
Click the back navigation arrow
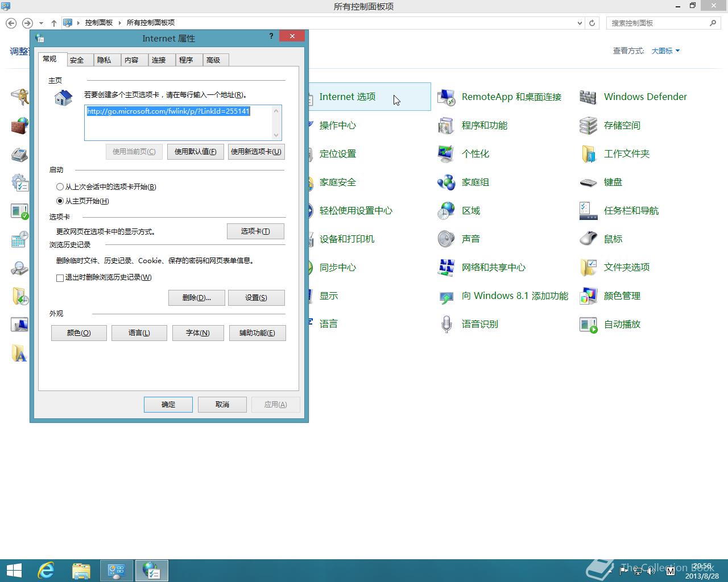click(x=11, y=23)
